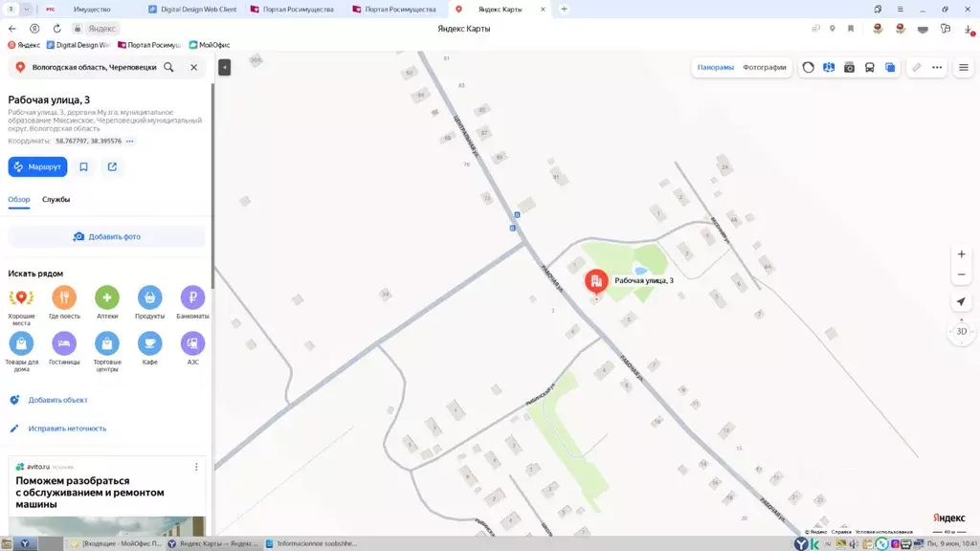980x551 pixels.
Task: Zoom in the map with plus
Action: (961, 254)
